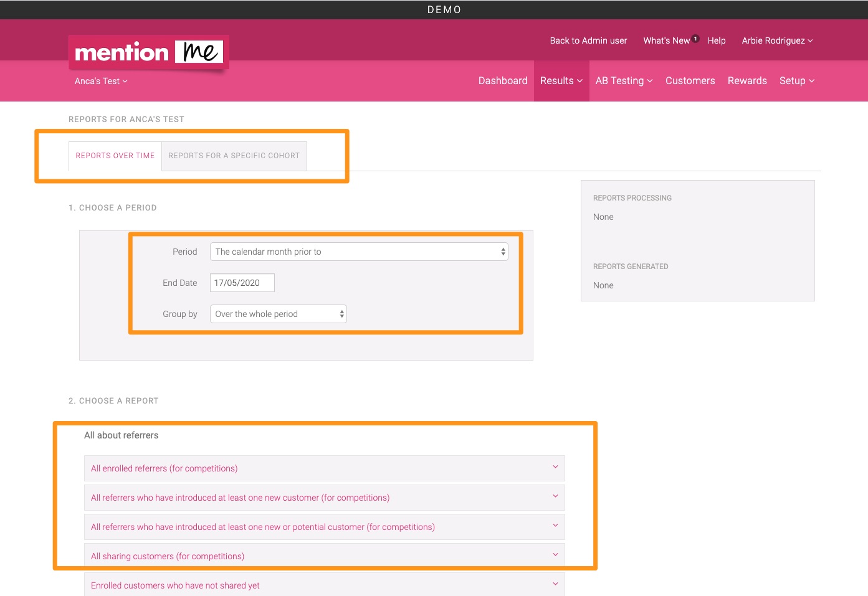The width and height of the screenshot is (868, 596).
Task: Click the Mention Me logo
Action: [x=148, y=52]
